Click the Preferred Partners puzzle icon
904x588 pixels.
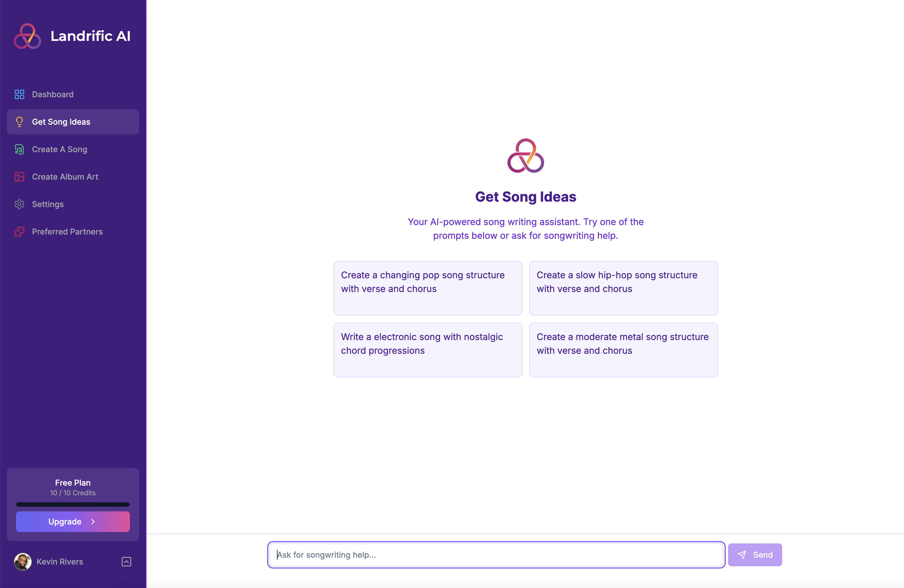coord(19,232)
